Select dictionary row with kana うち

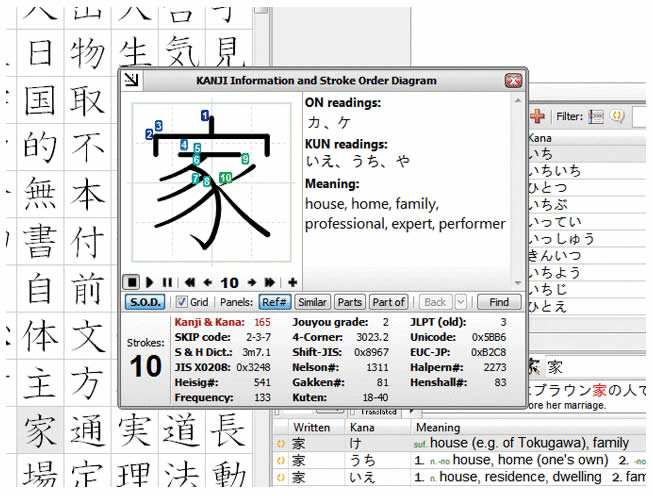(459, 460)
